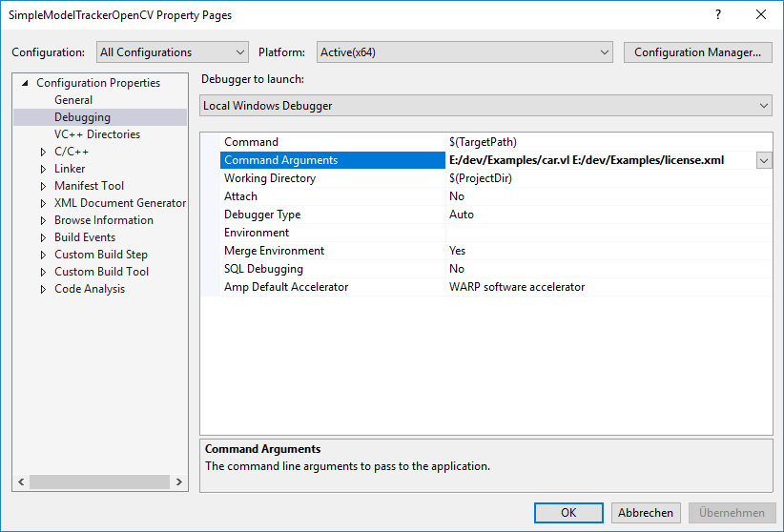Click the tree scrollbar right arrow
This screenshot has height=532, width=784.
(179, 482)
